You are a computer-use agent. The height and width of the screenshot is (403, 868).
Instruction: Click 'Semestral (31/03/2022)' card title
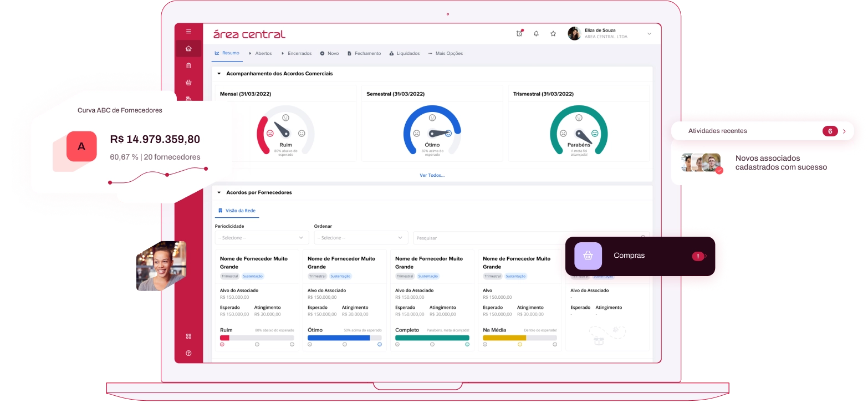(395, 94)
